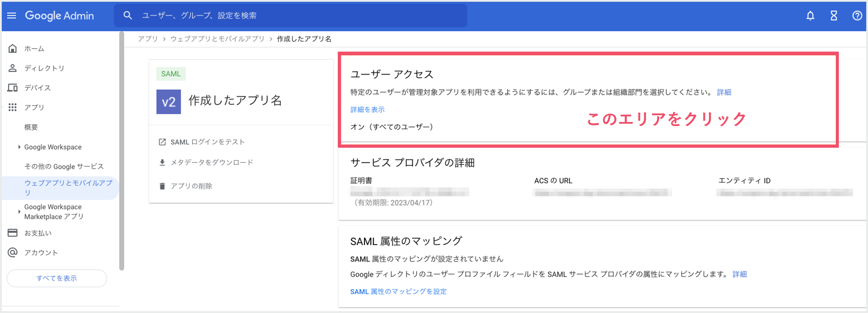
Task: Click ウェブアプリとモバイルアプリ in the breadcrumb
Action: coord(217,39)
